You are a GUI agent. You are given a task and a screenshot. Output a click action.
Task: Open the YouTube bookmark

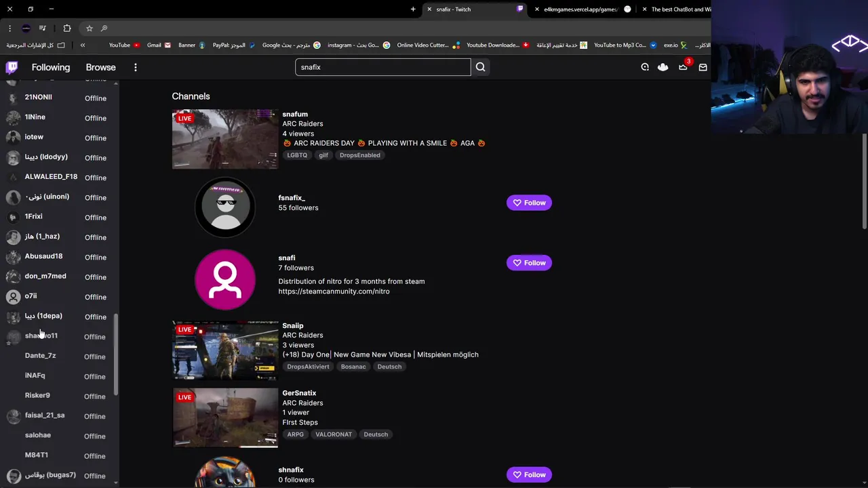pos(124,45)
